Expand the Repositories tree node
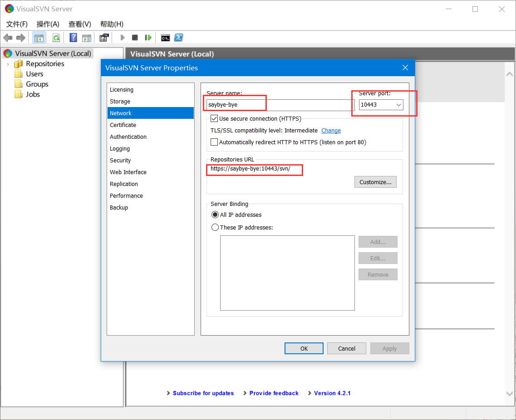Image resolution: width=516 pixels, height=420 pixels. coord(8,64)
